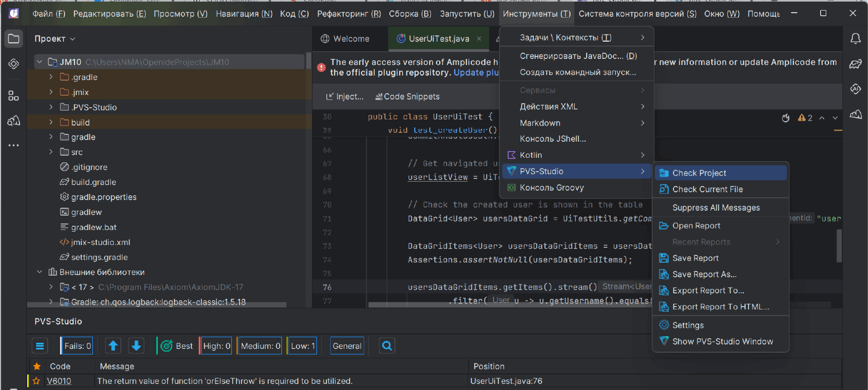Toggle the Medium severity filter
This screenshot has width=868, height=390.
tap(260, 346)
